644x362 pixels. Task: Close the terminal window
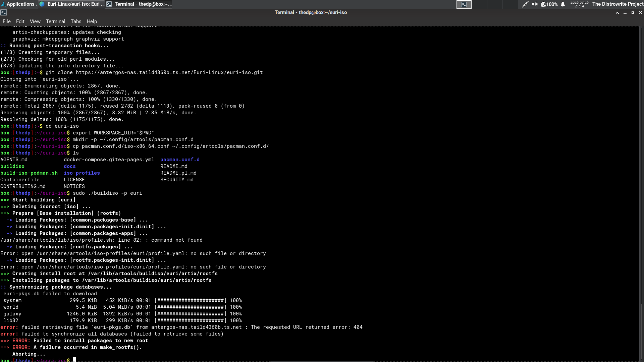pyautogui.click(x=640, y=12)
